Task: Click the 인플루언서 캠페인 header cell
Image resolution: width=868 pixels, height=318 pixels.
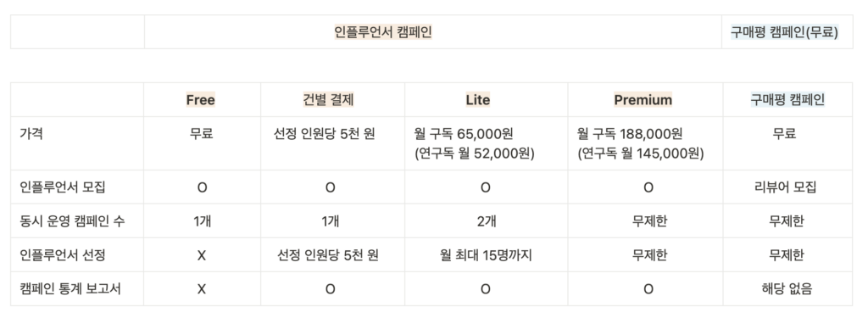Action: click(x=433, y=32)
